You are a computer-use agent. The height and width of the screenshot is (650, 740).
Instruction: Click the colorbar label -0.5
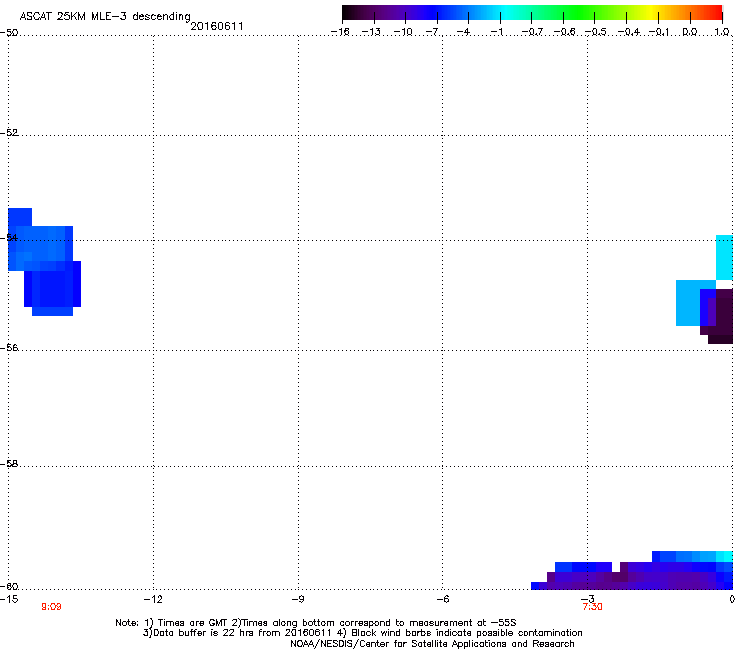[x=596, y=32]
